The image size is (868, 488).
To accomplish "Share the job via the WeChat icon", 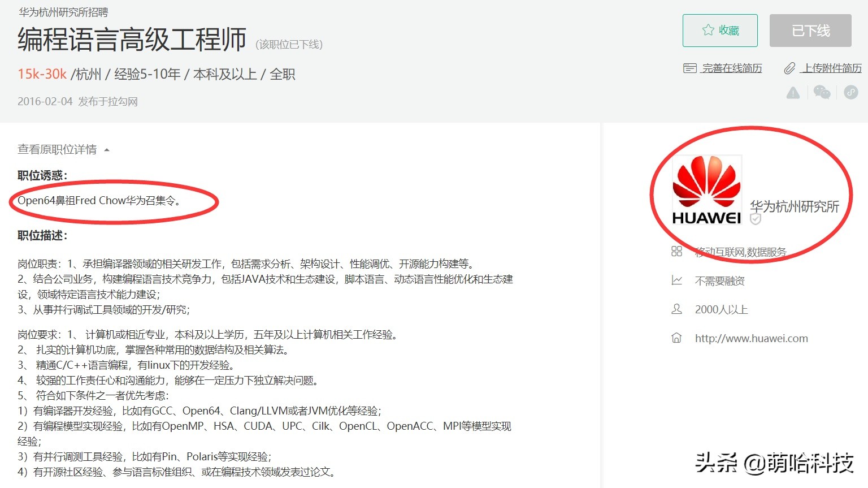I will [822, 93].
